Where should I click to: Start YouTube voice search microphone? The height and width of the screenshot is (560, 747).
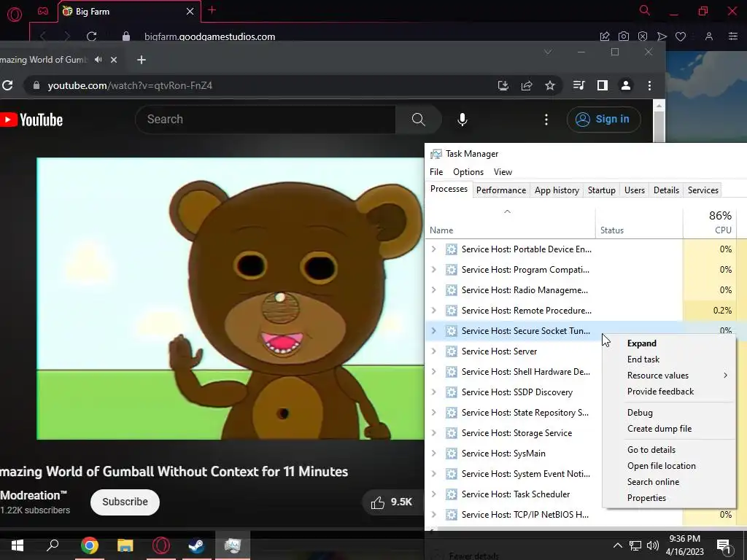(462, 119)
